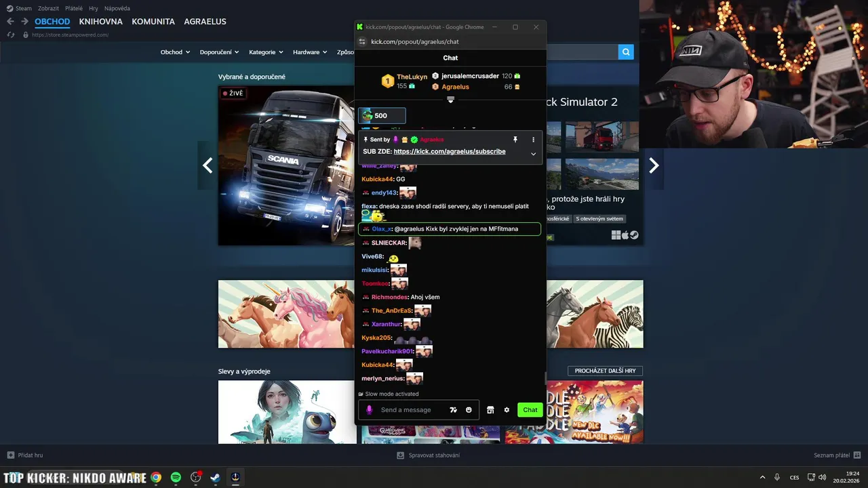Click chat username Richmondes

pos(390,297)
